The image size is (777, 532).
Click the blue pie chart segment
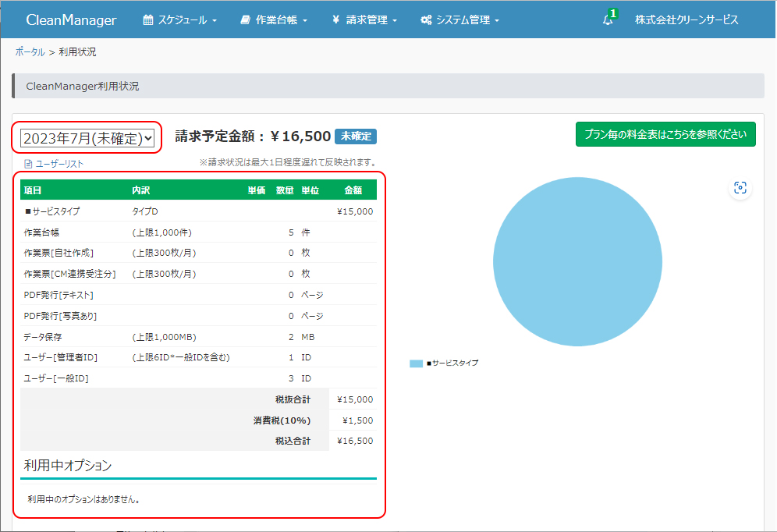pyautogui.click(x=577, y=263)
